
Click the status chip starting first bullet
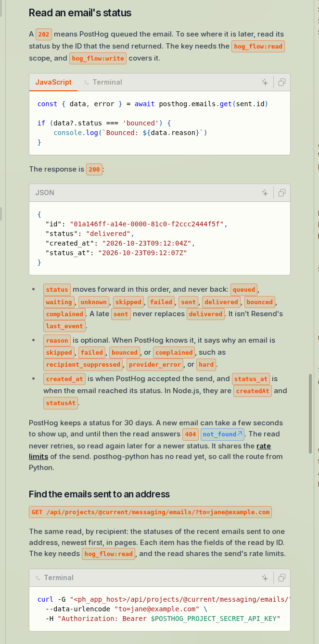point(57,290)
